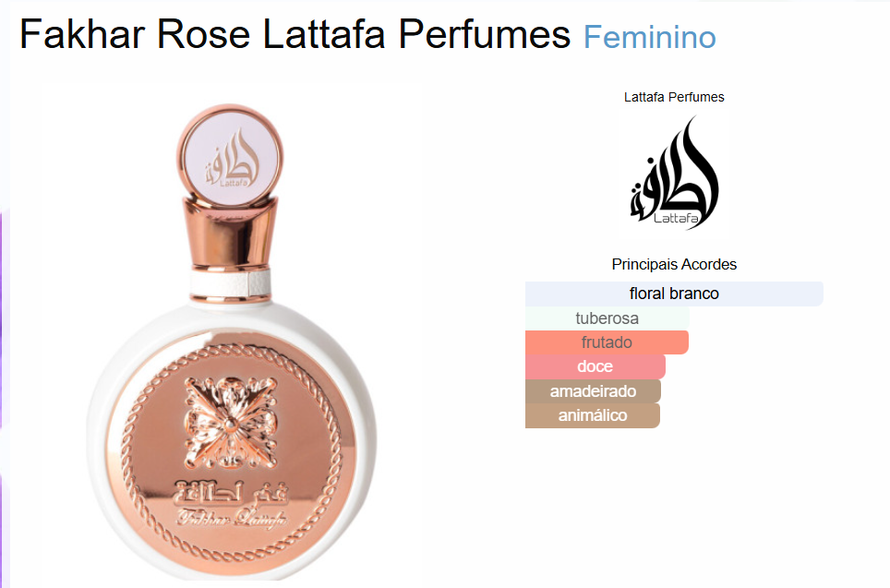Click the Principais Acordes heading

[x=674, y=264]
